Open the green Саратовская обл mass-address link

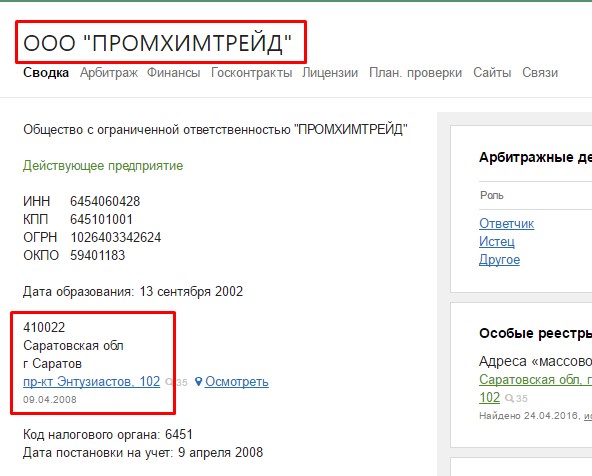click(x=535, y=379)
